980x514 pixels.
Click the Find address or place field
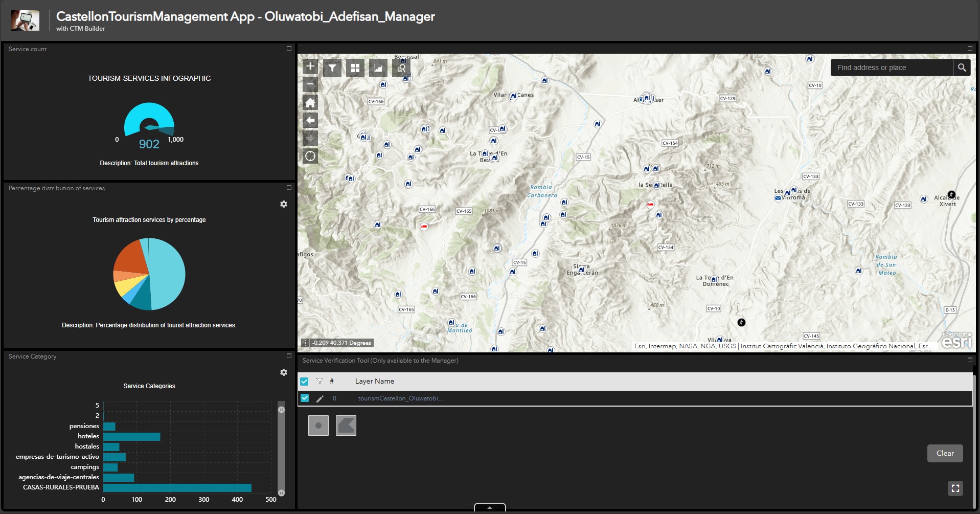(892, 68)
